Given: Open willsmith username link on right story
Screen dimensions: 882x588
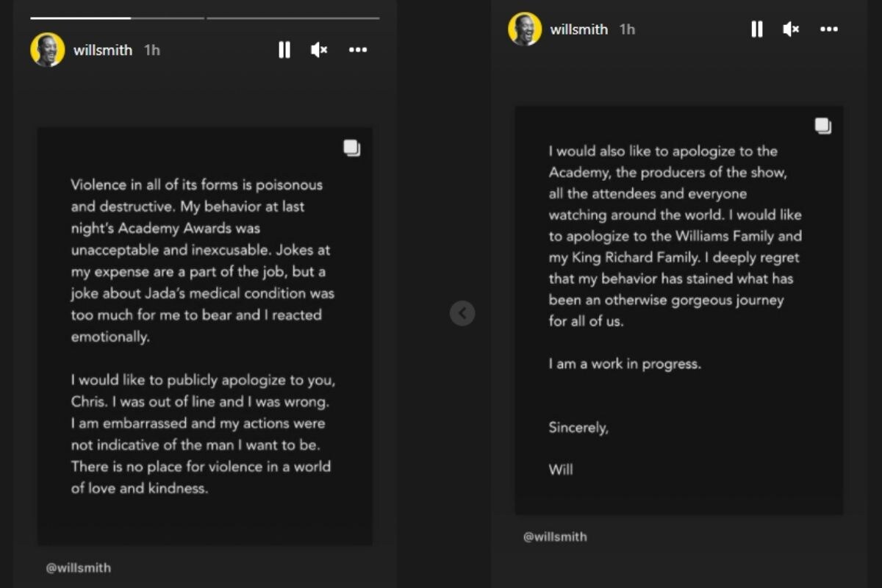Looking at the screenshot, I should point(579,29).
